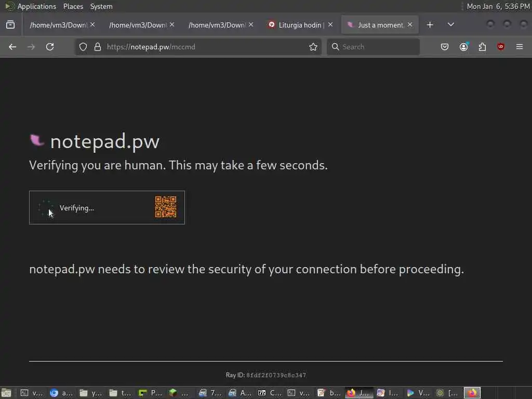Click the forward navigation arrow
This screenshot has width=532, height=399.
click(31, 47)
